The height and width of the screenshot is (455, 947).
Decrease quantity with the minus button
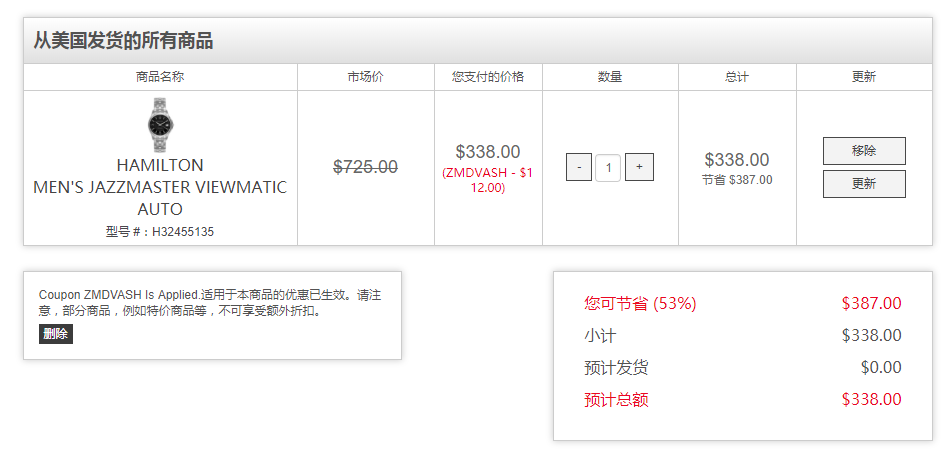coord(579,167)
